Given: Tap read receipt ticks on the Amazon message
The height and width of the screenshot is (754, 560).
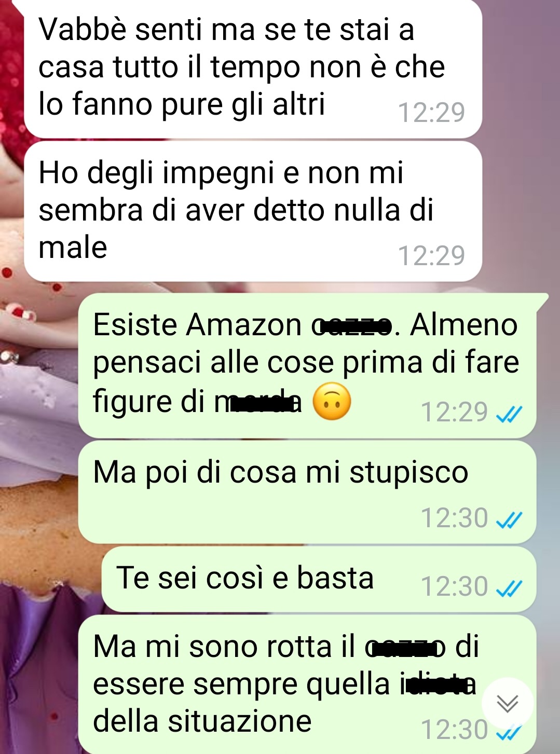Looking at the screenshot, I should [x=509, y=414].
